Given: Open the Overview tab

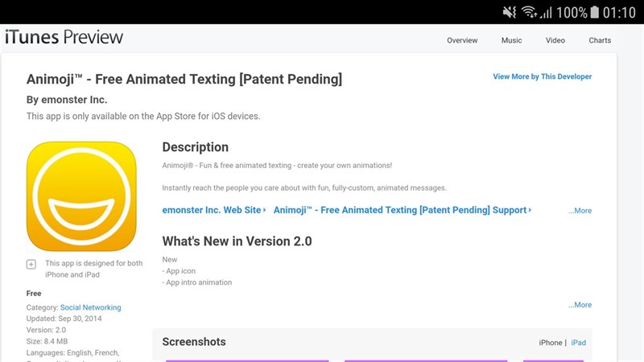Looking at the screenshot, I should click(462, 40).
